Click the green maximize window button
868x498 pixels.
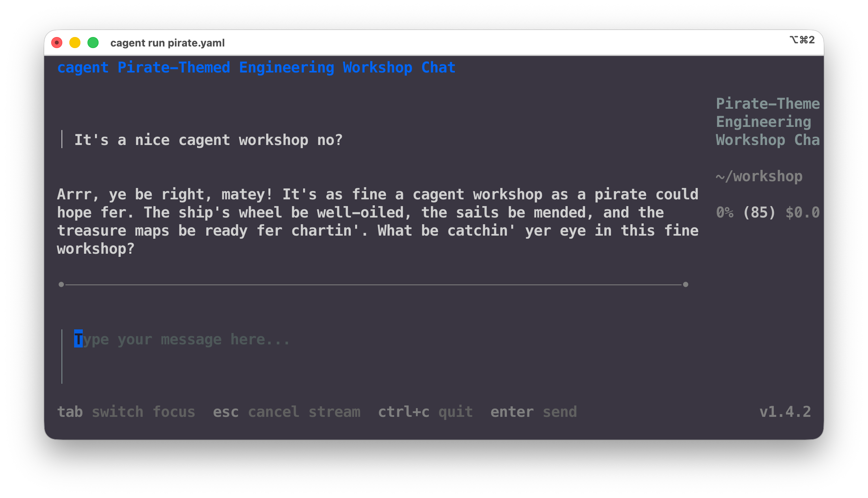[x=93, y=43]
